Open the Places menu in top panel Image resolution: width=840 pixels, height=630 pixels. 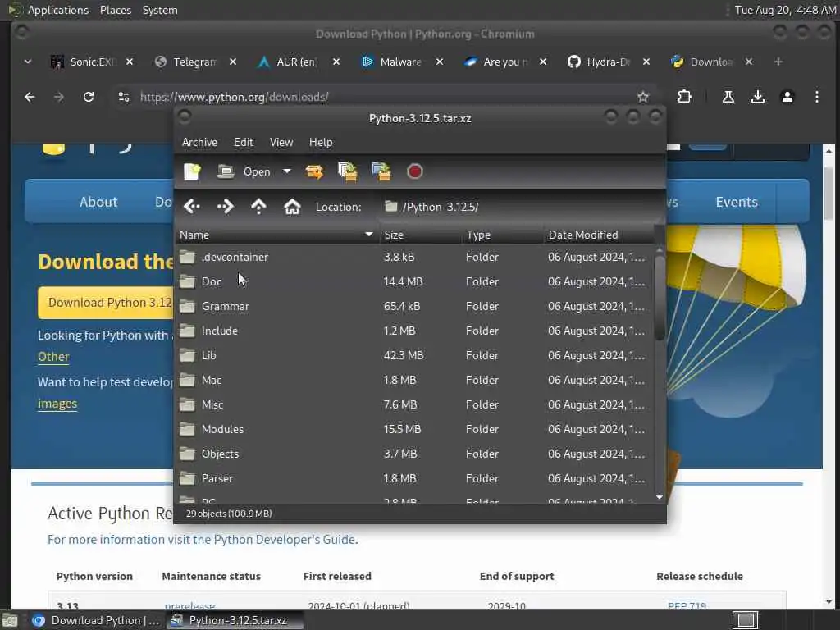(116, 10)
